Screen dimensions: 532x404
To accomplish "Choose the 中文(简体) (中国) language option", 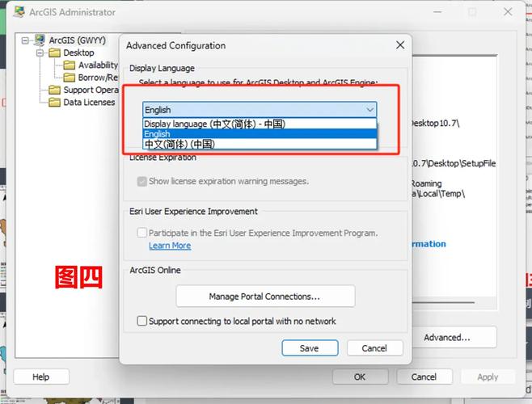I will (x=260, y=144).
